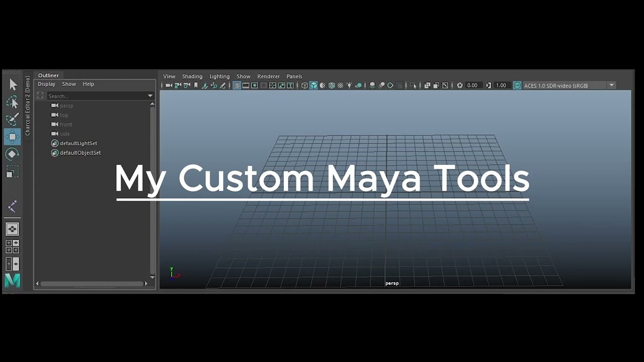Choose the Lasso selection tool
The height and width of the screenshot is (362, 644).
[x=12, y=102]
